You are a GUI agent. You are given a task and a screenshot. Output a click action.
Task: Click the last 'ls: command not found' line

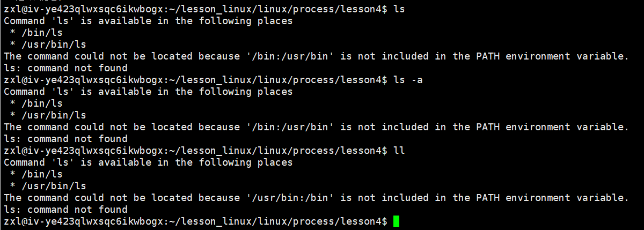[65, 210]
